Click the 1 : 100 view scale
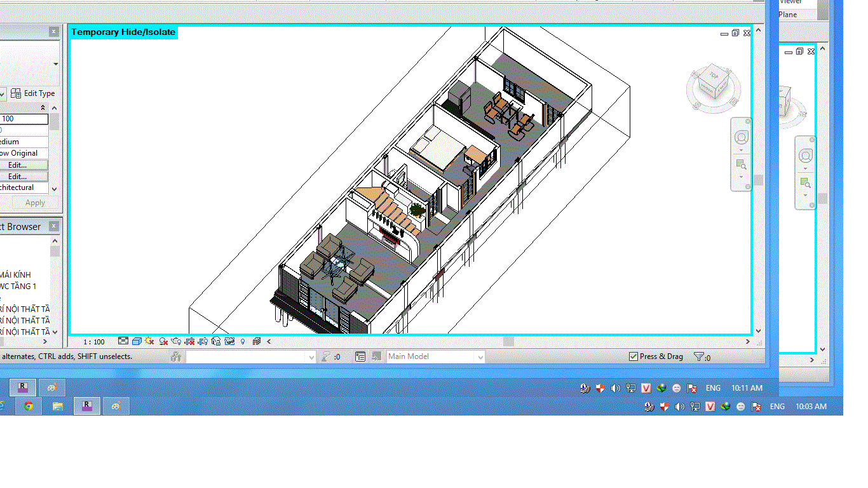The image size is (868, 488). point(94,342)
